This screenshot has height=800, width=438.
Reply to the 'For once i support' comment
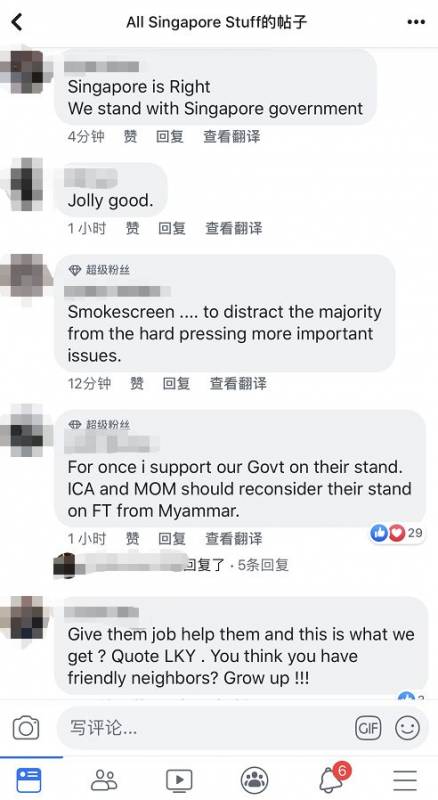tap(172, 538)
